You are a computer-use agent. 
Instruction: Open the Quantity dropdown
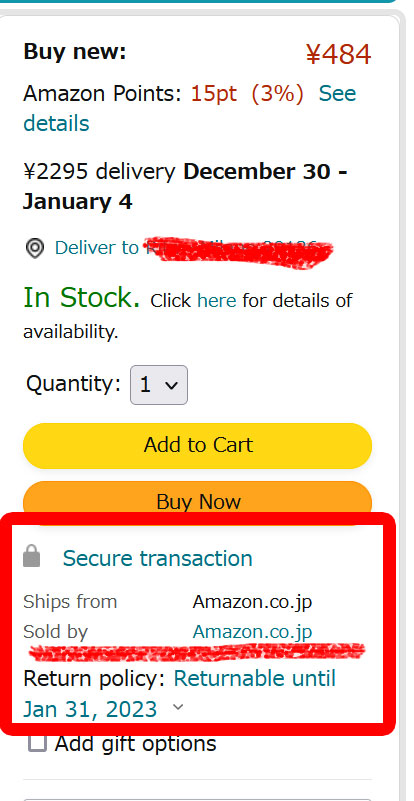(x=159, y=385)
